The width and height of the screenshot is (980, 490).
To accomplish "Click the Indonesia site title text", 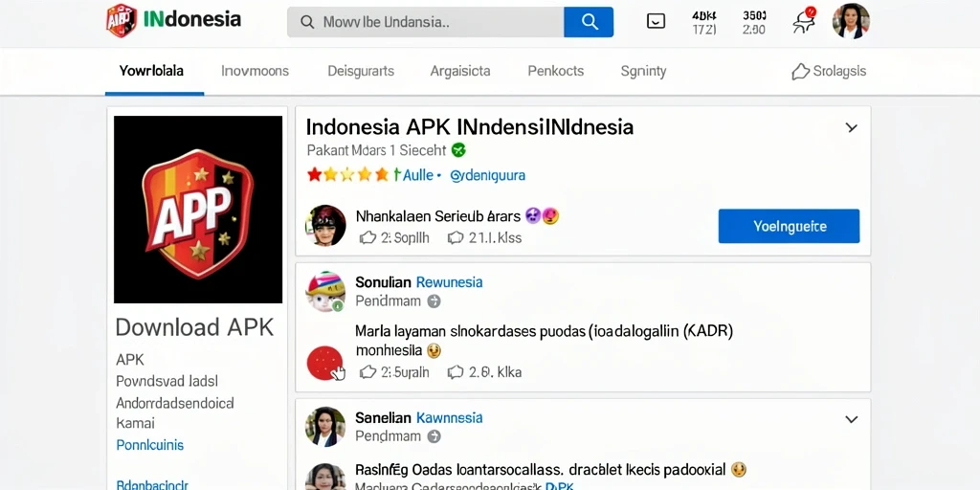I will (191, 19).
